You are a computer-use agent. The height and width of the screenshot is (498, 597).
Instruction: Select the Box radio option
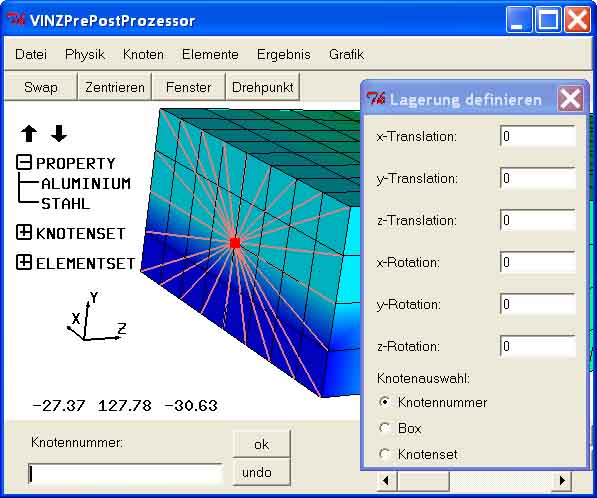385,428
